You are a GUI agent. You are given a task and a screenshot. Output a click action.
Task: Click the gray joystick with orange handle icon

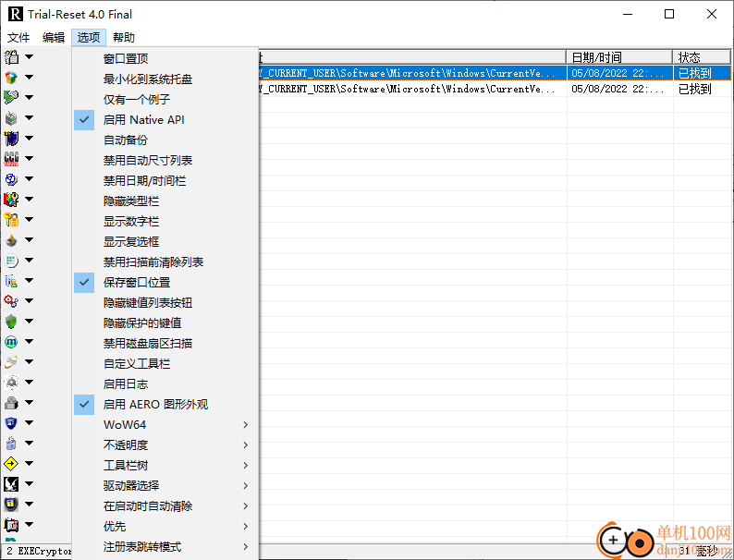[11, 240]
